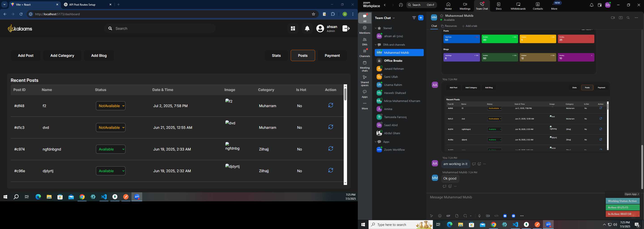Click Zoom chat messages scrollbar
Screen dimensions: 644x229
[642, 167]
